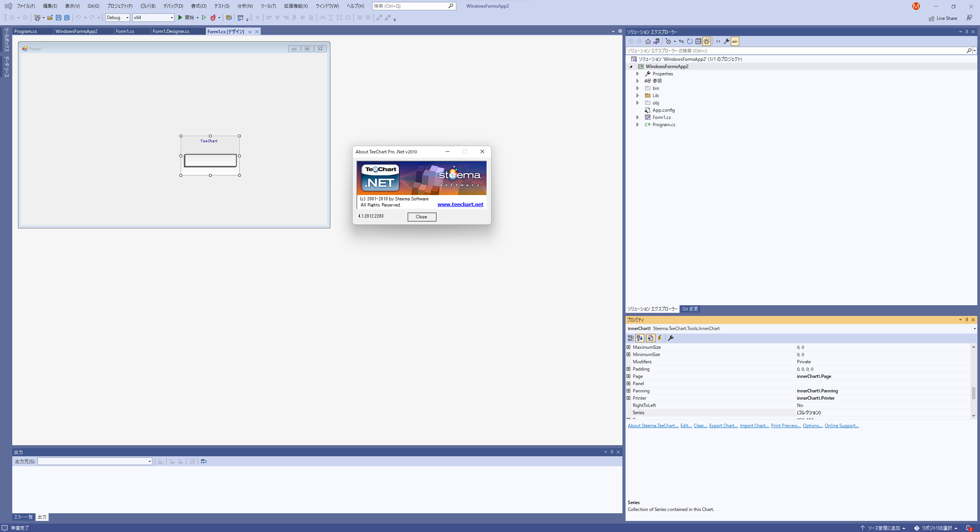Toggle the Preview Selected Items button
The image size is (980, 532).
click(x=735, y=41)
